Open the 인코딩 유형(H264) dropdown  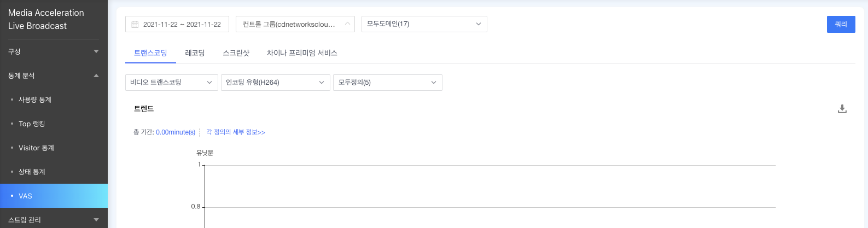point(275,83)
